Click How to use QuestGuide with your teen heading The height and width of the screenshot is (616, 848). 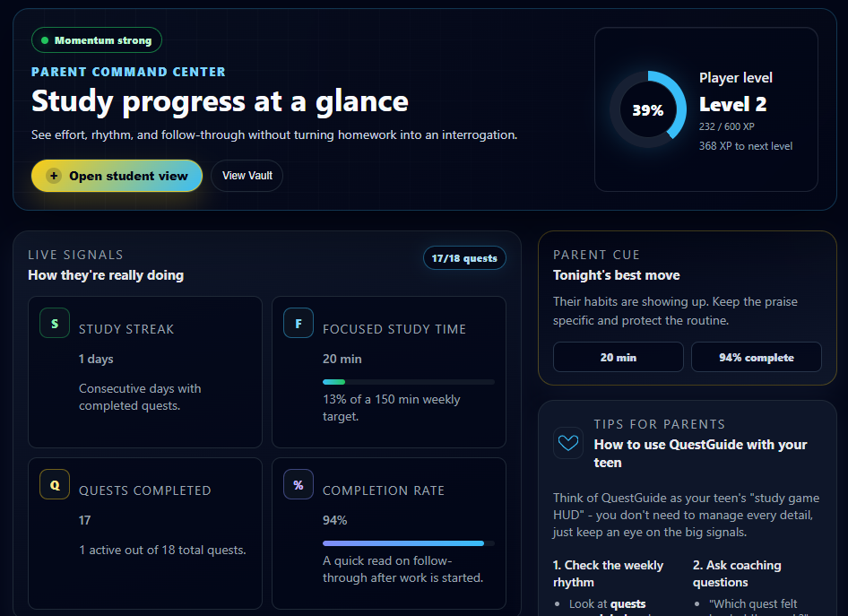[700, 453]
